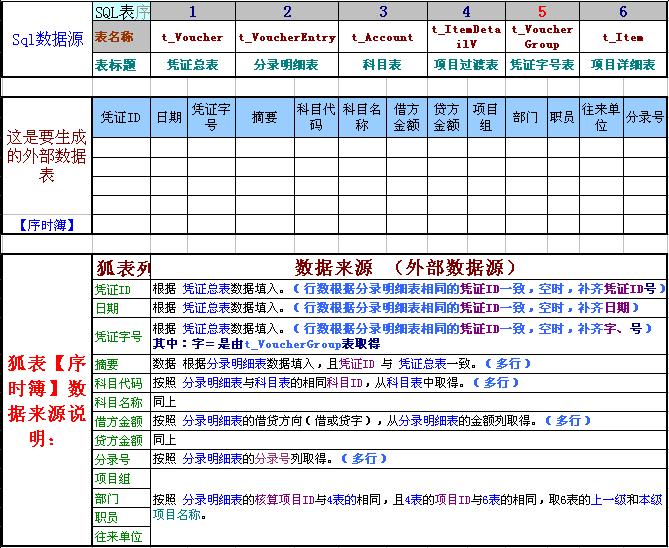Screen dimensions: 669x548
Task: Click the 分录明细表 table title cell
Action: 287,65
